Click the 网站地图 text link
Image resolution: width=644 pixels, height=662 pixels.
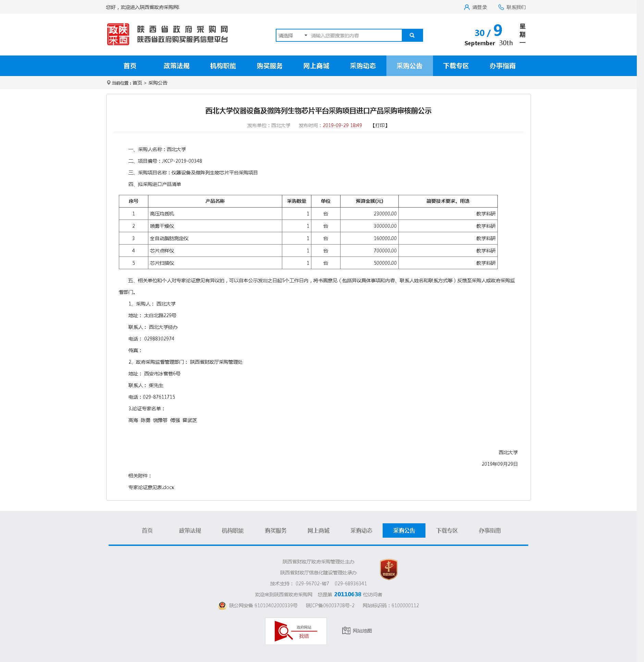(362, 631)
